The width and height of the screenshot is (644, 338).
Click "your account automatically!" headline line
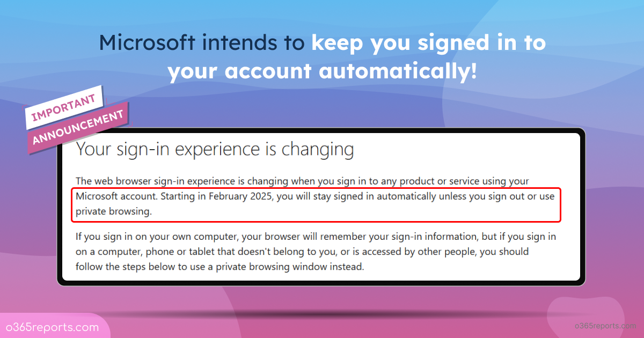click(x=322, y=71)
